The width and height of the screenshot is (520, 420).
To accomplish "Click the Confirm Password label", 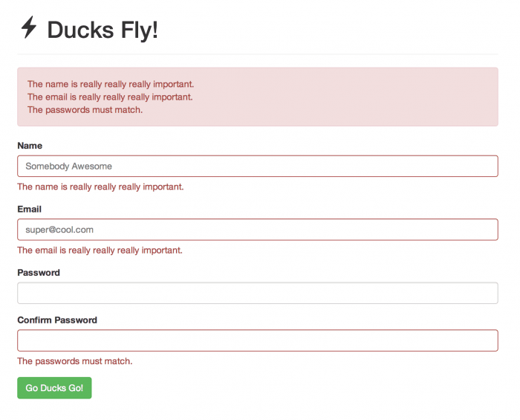I will pyautogui.click(x=57, y=320).
